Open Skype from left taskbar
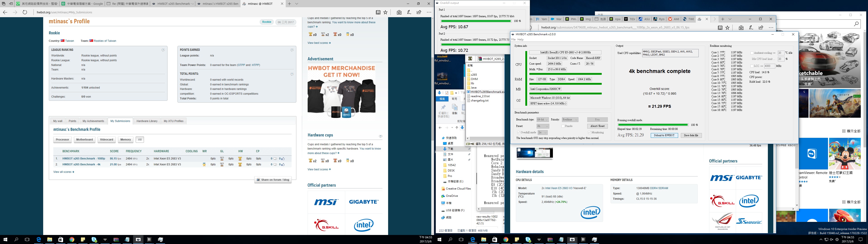The image size is (868, 244). pyautogui.click(x=94, y=240)
